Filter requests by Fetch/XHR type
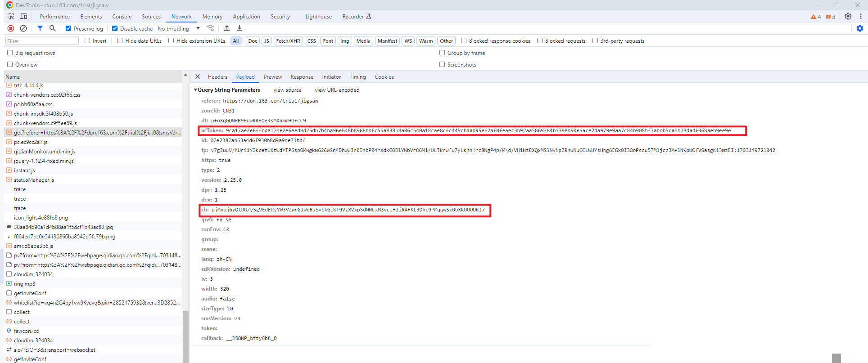This screenshot has height=363, width=868. (288, 41)
